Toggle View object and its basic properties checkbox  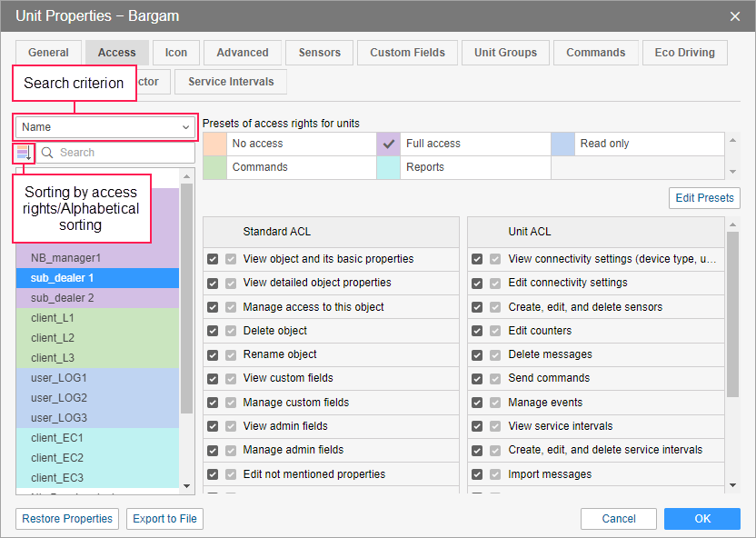tap(213, 259)
